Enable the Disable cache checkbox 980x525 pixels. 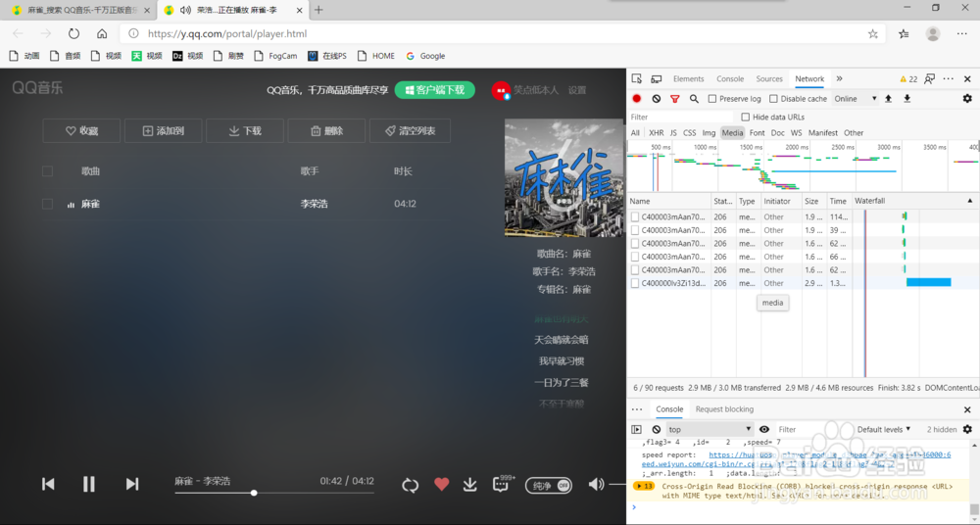click(773, 99)
